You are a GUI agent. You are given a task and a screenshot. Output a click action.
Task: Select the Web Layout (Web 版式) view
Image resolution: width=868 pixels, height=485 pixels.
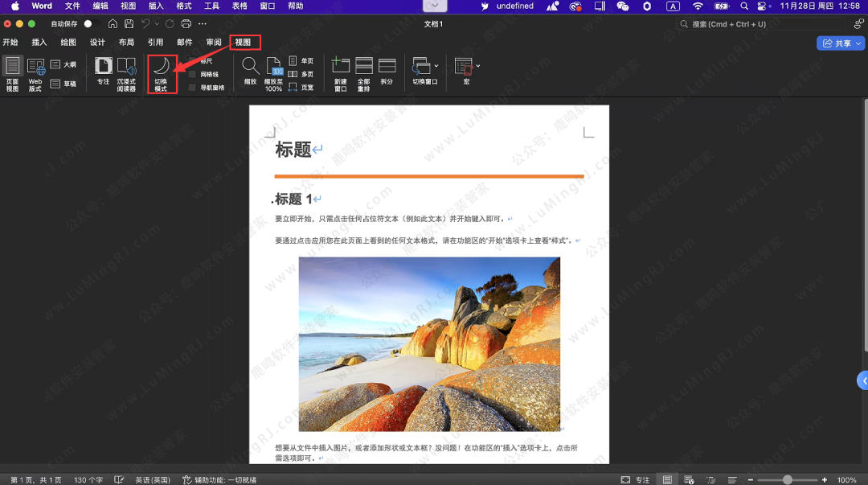[35, 66]
